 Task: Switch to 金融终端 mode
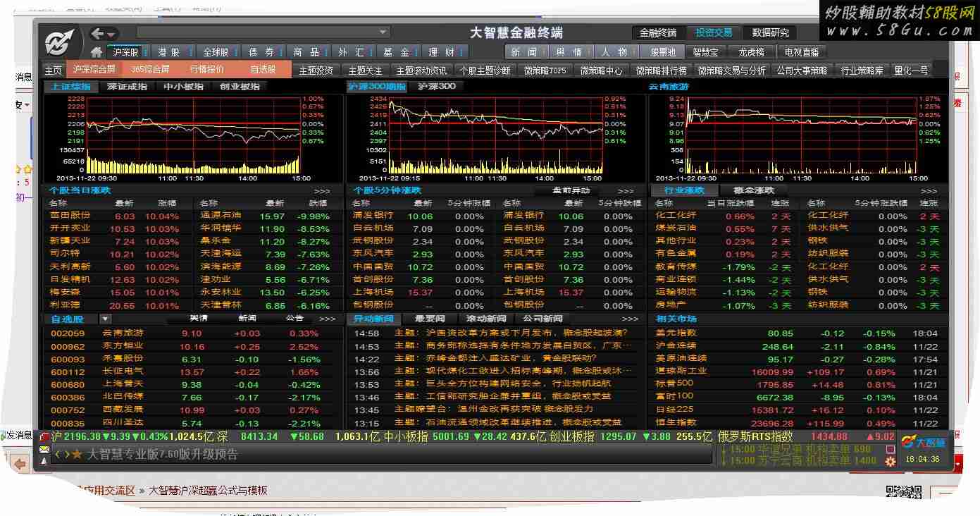[657, 32]
